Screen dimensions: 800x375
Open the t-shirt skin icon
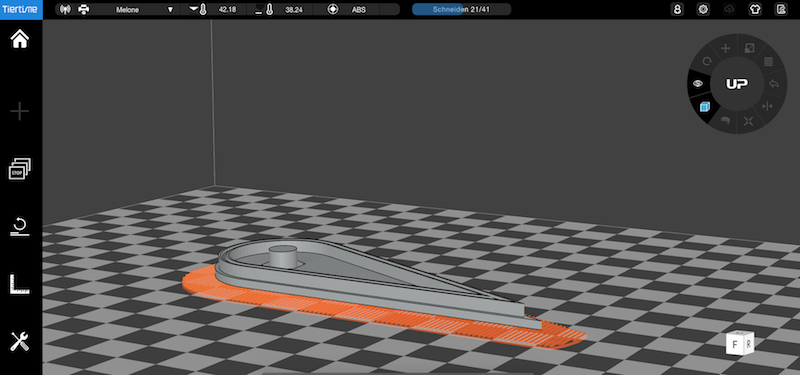[x=755, y=9]
